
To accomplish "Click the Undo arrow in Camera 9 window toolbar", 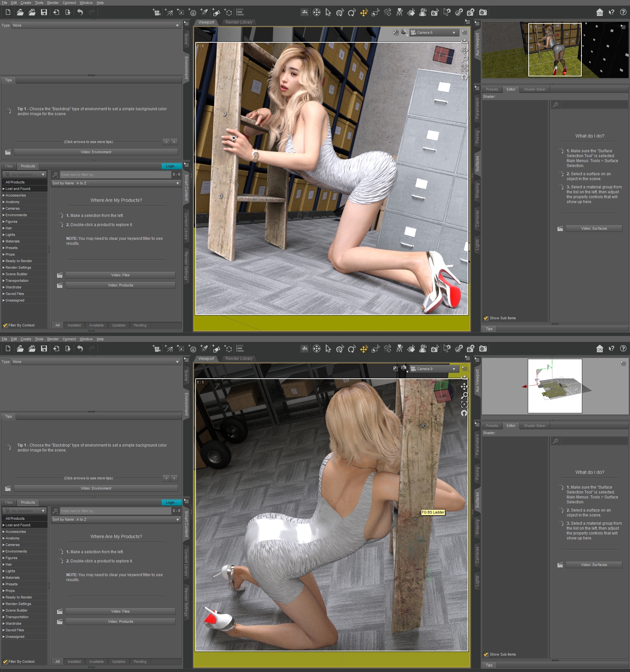I will [x=80, y=349].
